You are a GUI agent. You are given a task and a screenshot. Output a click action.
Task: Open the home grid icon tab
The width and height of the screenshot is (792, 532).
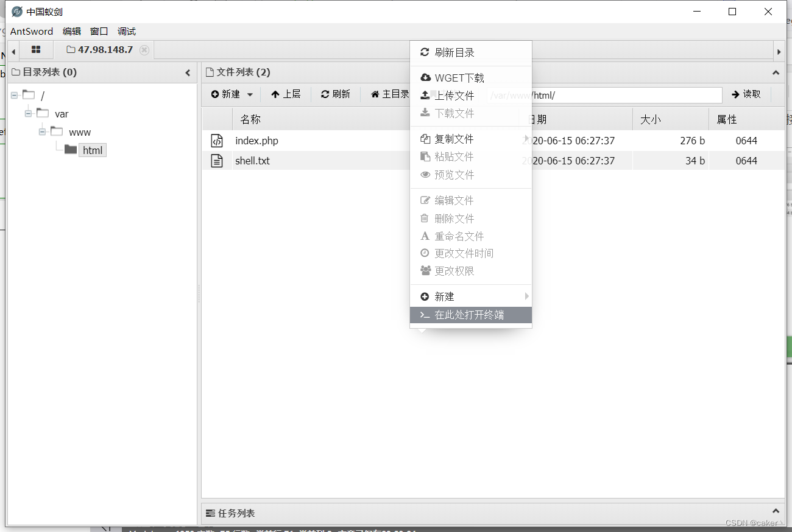click(x=36, y=50)
